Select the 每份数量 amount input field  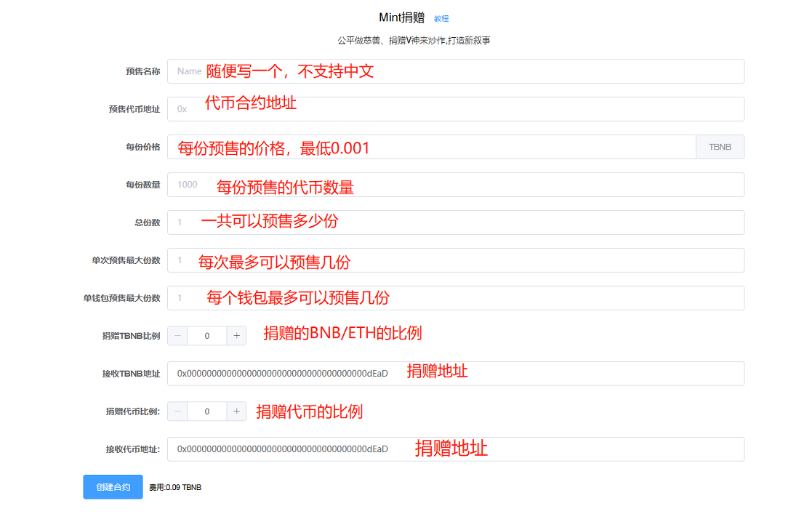pyautogui.click(x=455, y=185)
